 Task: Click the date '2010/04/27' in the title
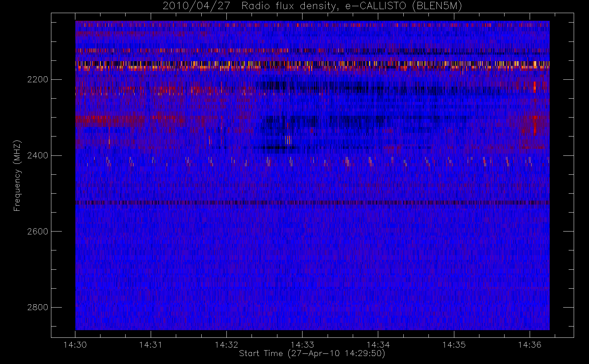197,6
